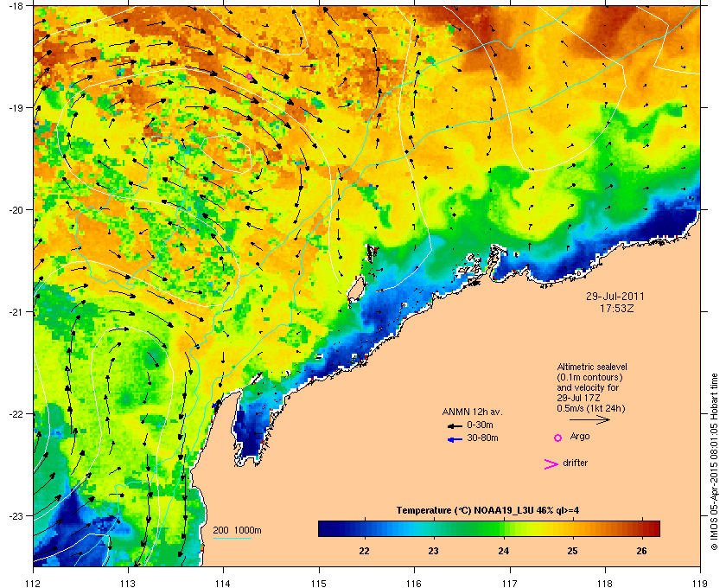Click the cyan 200 1000m isobath legend line
This screenshot has height=588, width=726.
pyautogui.click(x=232, y=538)
